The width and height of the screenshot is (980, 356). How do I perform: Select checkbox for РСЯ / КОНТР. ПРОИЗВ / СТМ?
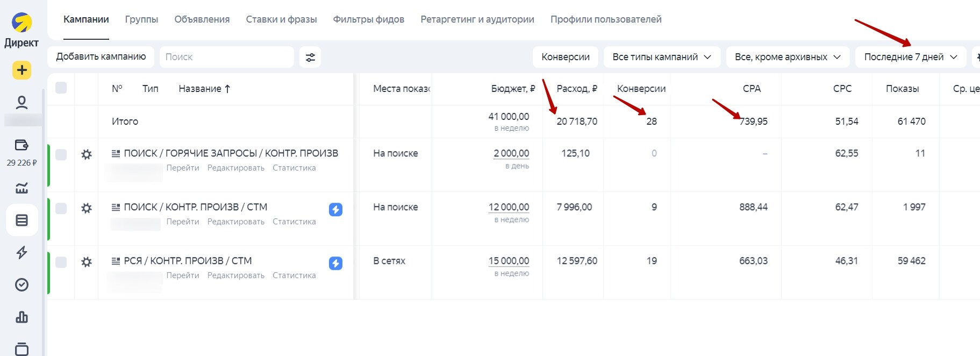click(61, 262)
